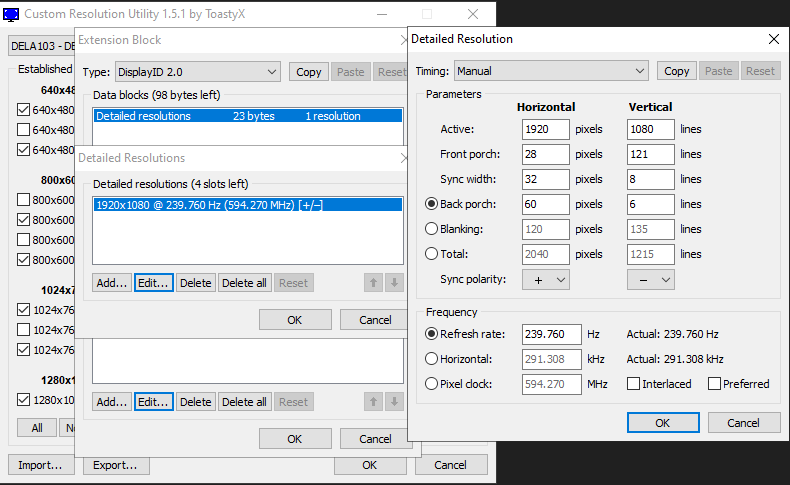Screen dimensions: 790x485
Task: Click OK in the Detailed Resolution dialog
Action: pyautogui.click(x=663, y=423)
